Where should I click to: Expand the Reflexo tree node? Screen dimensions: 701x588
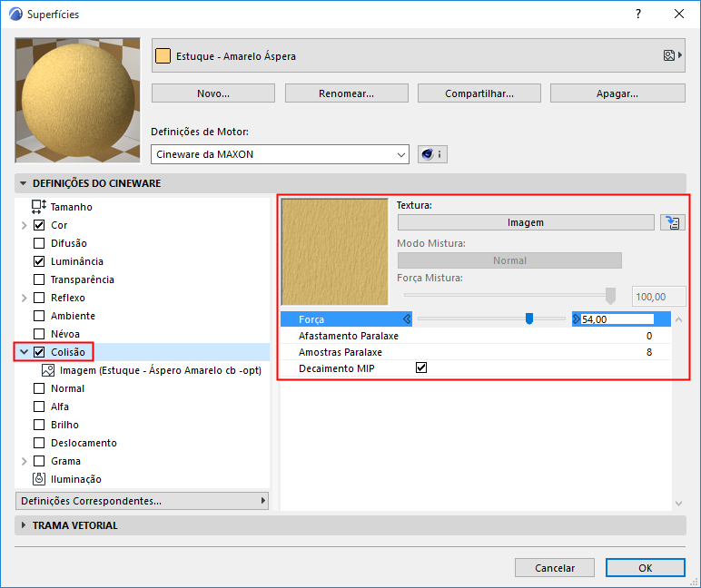(25, 298)
